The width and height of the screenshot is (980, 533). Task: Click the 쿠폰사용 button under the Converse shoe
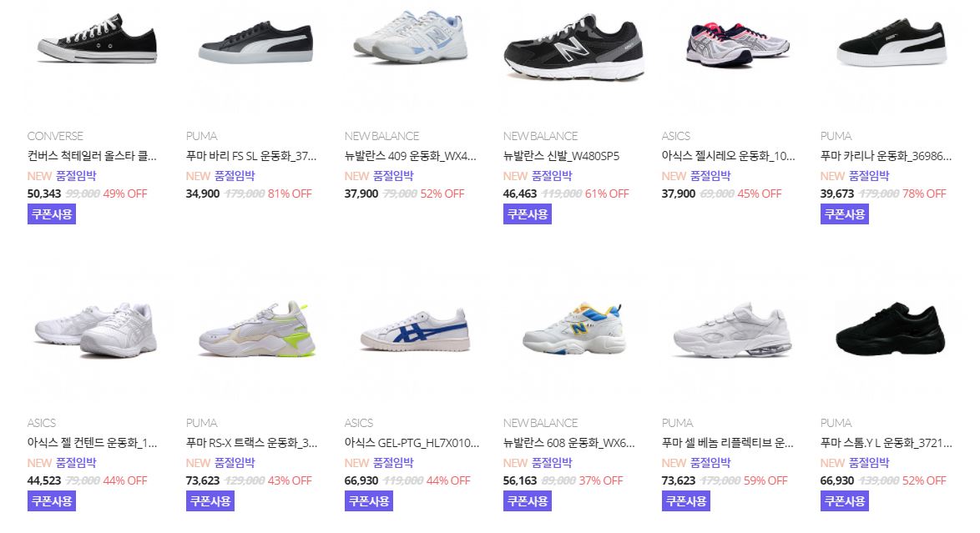[x=51, y=214]
